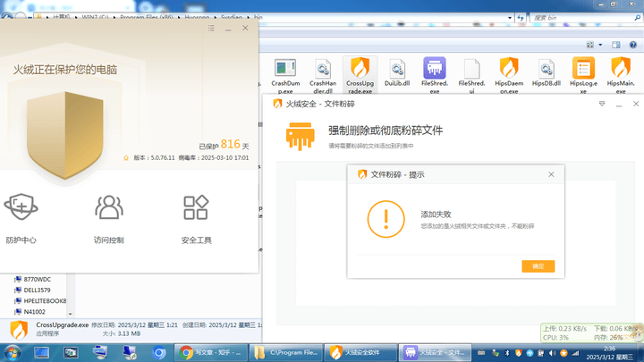Select HPELITEBOOK8 network computer
644x362 pixels.
pyautogui.click(x=40, y=301)
